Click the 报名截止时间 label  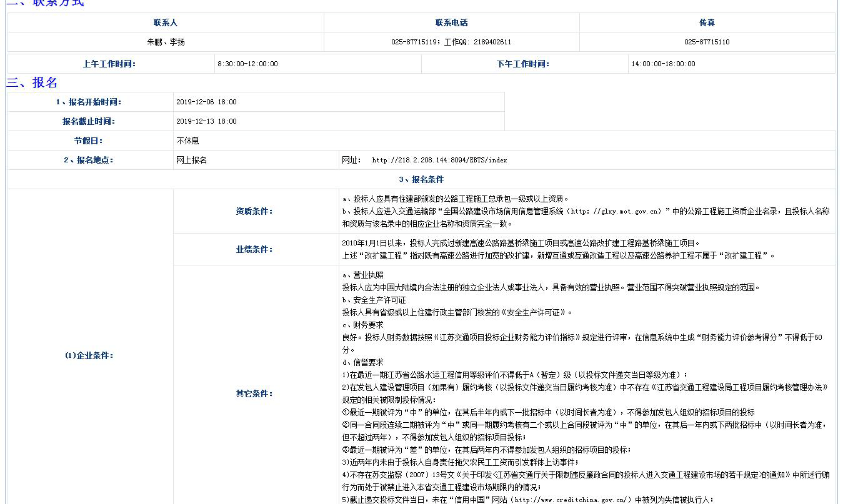(89, 121)
